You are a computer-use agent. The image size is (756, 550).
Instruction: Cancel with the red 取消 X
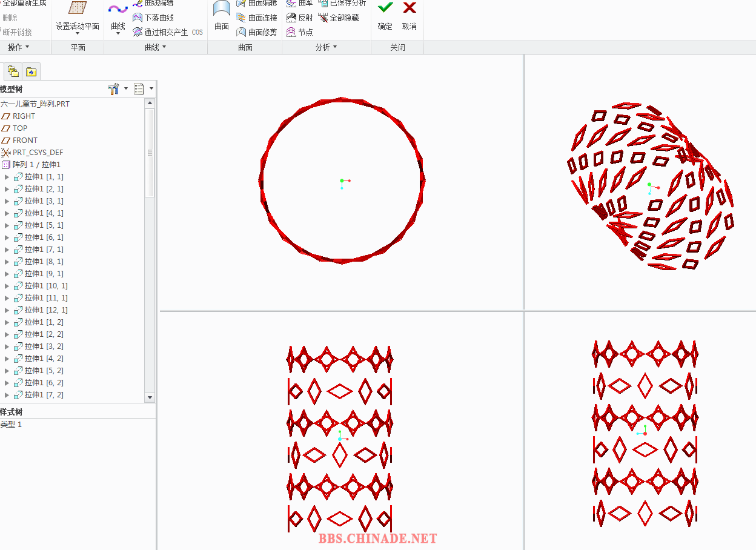pos(409,8)
